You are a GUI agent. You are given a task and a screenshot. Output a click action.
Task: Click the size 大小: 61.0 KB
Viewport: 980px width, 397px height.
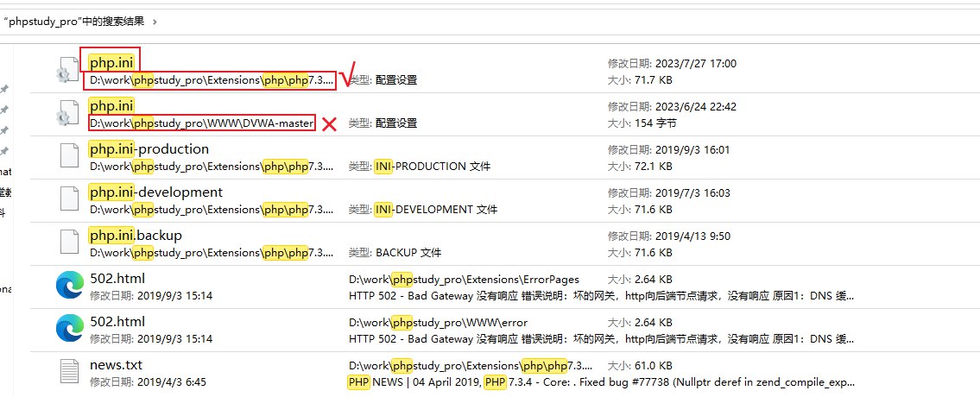coord(640,366)
